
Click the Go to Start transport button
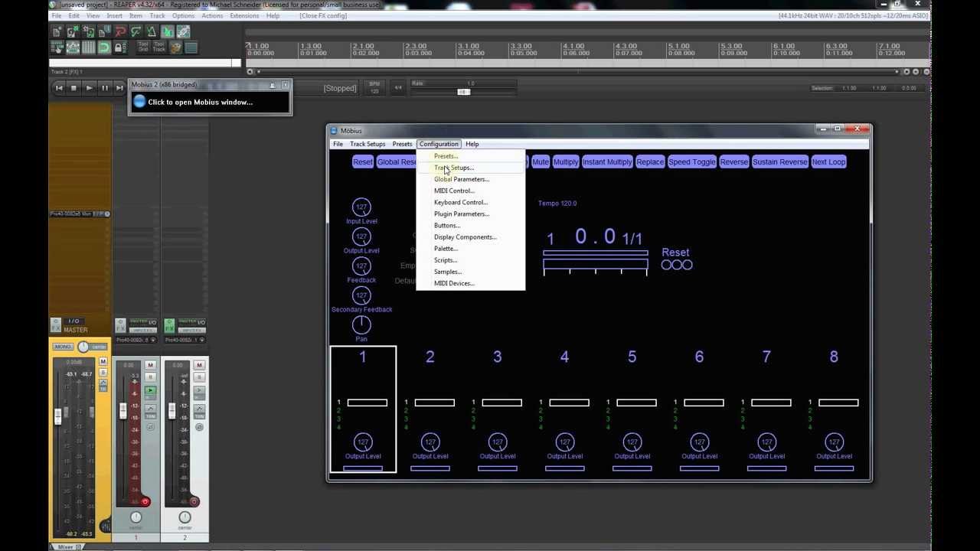59,88
